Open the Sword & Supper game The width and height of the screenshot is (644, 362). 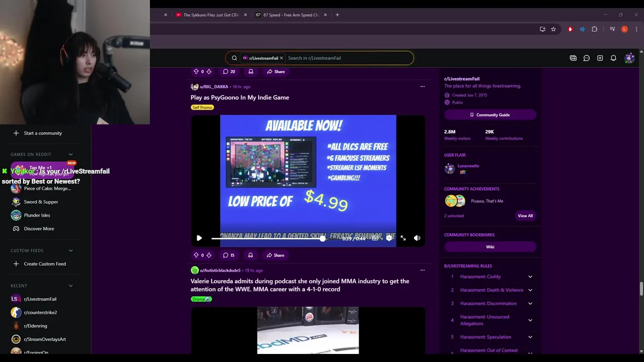point(41,202)
